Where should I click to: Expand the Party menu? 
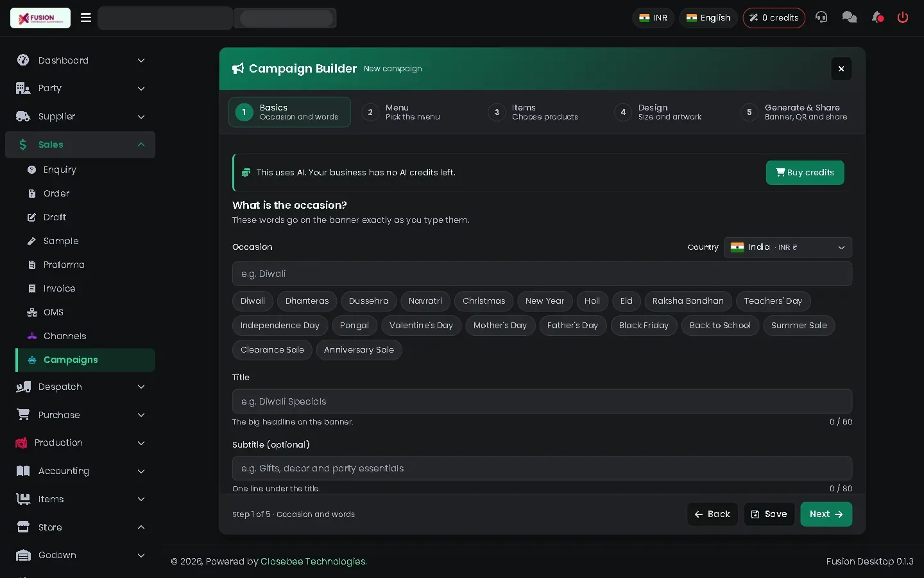(x=80, y=89)
